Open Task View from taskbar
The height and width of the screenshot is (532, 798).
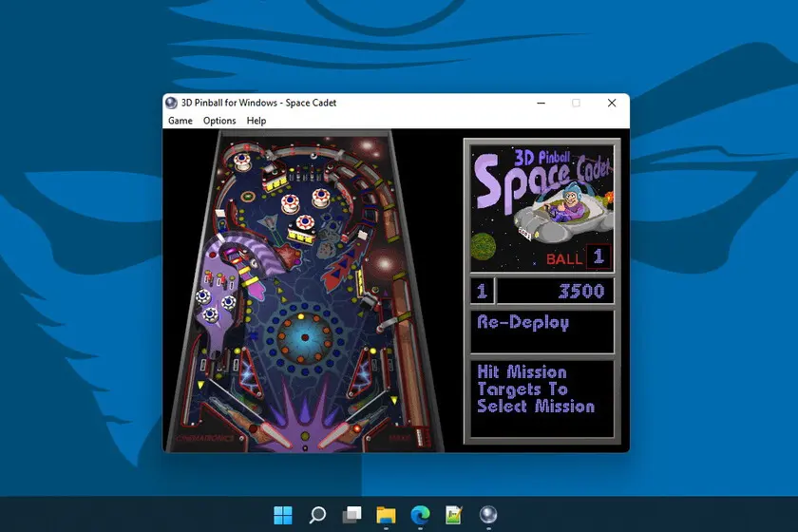click(x=351, y=515)
